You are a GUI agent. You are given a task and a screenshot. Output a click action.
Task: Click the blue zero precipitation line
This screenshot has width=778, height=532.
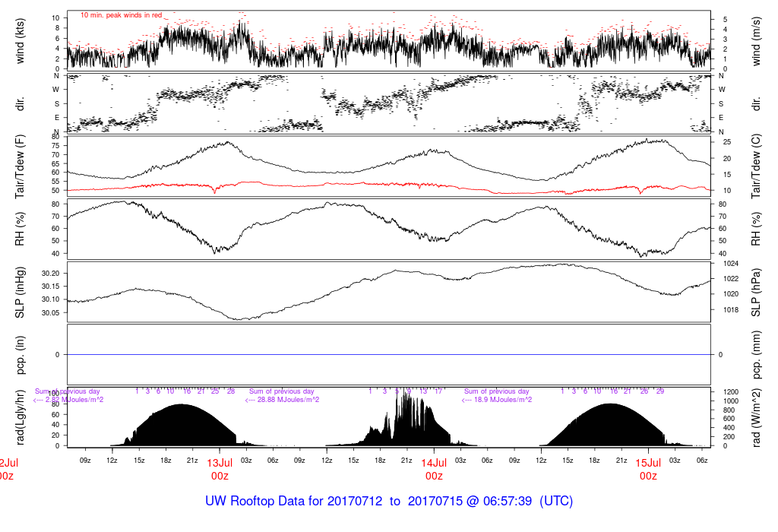(x=389, y=355)
